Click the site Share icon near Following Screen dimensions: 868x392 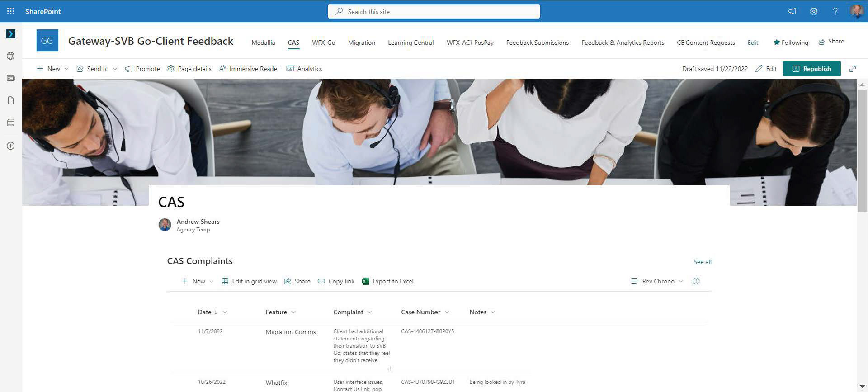tap(821, 42)
